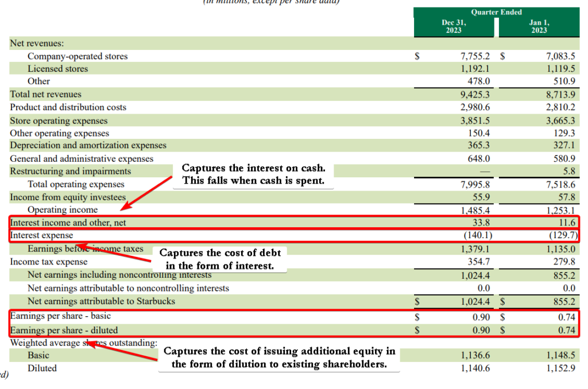Click the other revenue value 478.0
This screenshot has width=588, height=389.
click(x=479, y=81)
